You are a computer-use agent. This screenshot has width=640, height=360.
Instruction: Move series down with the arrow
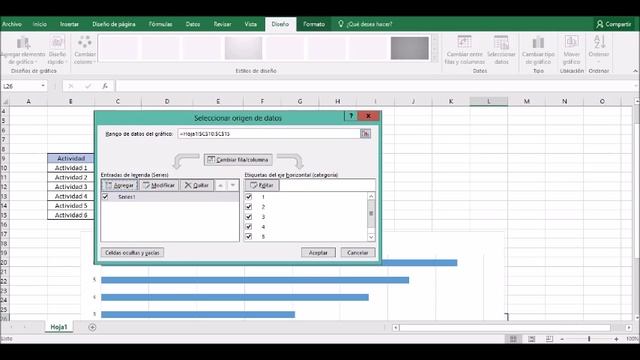point(233,185)
